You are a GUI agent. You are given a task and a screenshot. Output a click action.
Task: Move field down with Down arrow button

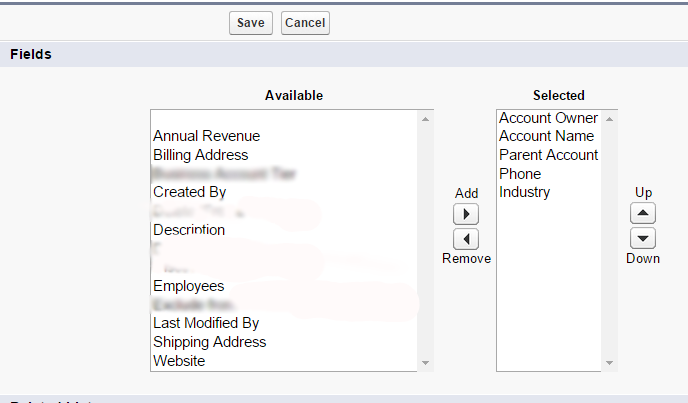click(643, 238)
